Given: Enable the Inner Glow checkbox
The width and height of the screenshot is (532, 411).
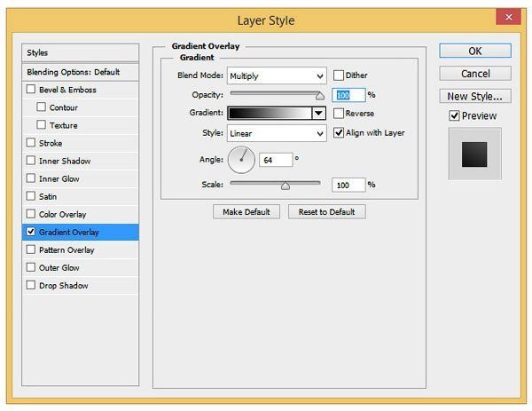Looking at the screenshot, I should coord(31,178).
